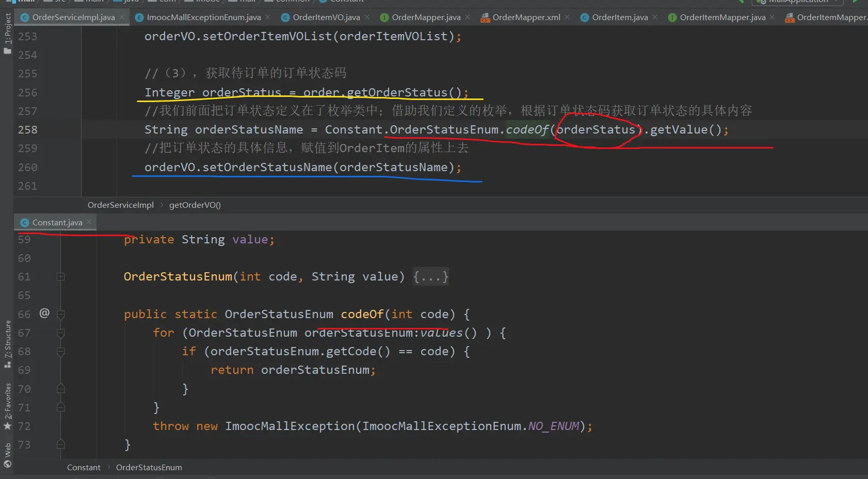Switch to the OrderItem.java tab
This screenshot has height=479, width=868.
pyautogui.click(x=619, y=18)
